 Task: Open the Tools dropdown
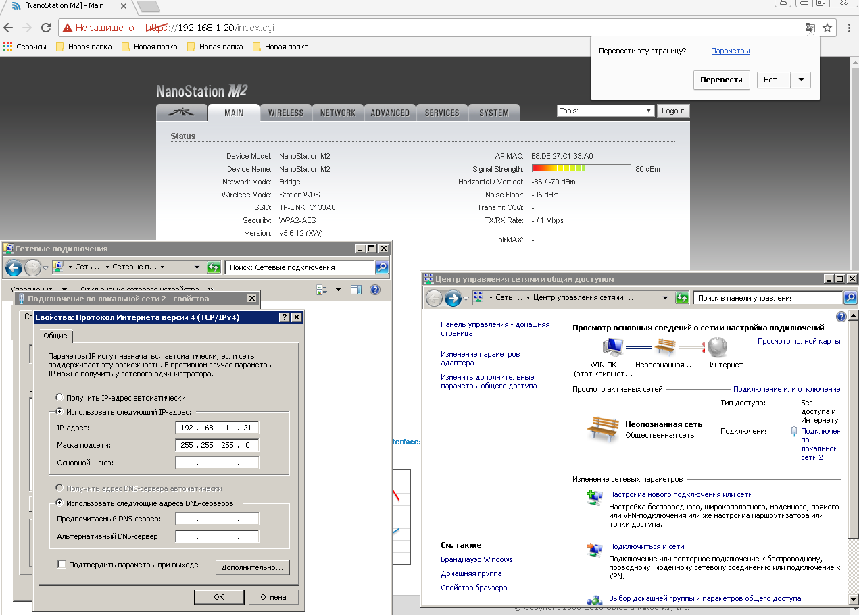point(606,111)
